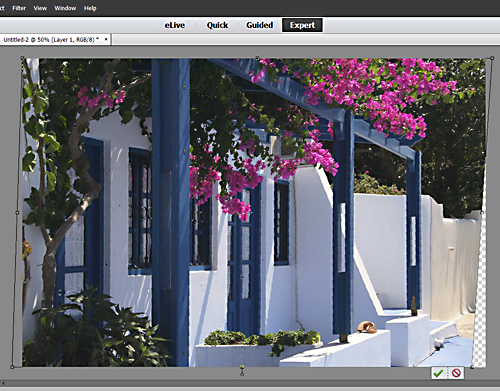Image resolution: width=500 pixels, height=391 pixels.
Task: Switch to eLive mode
Action: point(175,25)
